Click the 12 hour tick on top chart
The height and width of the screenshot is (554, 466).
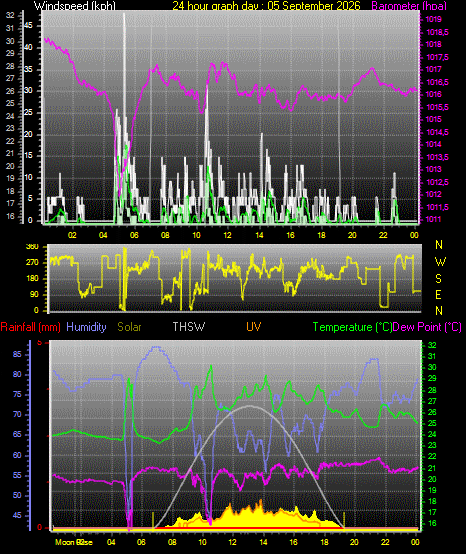click(x=227, y=235)
